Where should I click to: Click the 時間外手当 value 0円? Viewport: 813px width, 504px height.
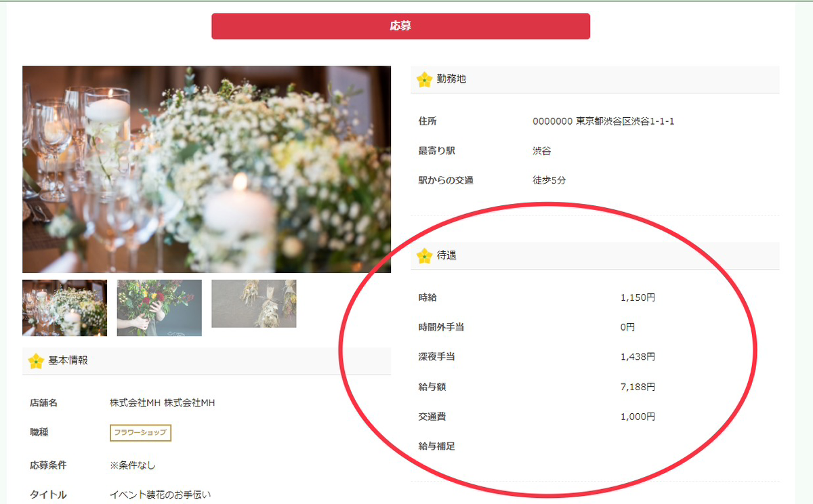(x=627, y=327)
